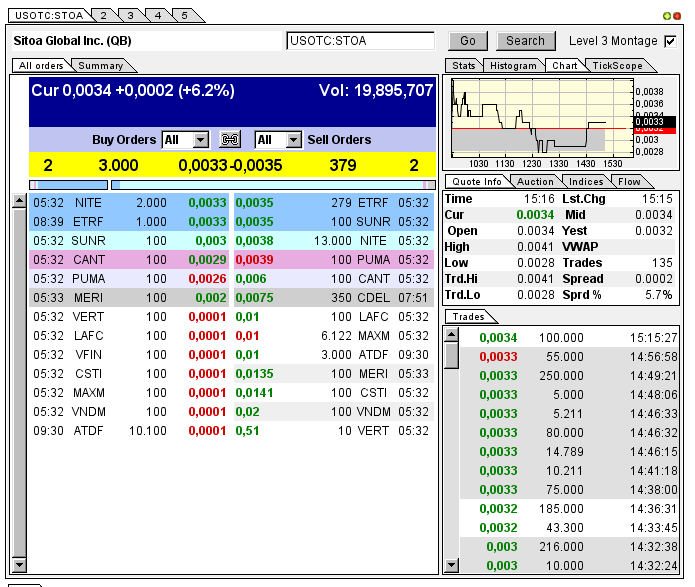Click the order book scroll up arrow
Screen dimensions: 695x587
click(x=19, y=201)
